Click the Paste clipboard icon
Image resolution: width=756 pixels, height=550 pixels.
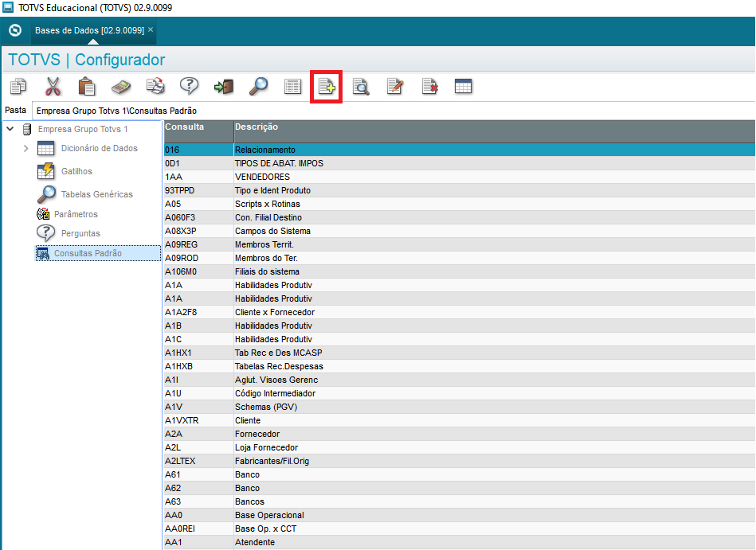pyautogui.click(x=87, y=87)
